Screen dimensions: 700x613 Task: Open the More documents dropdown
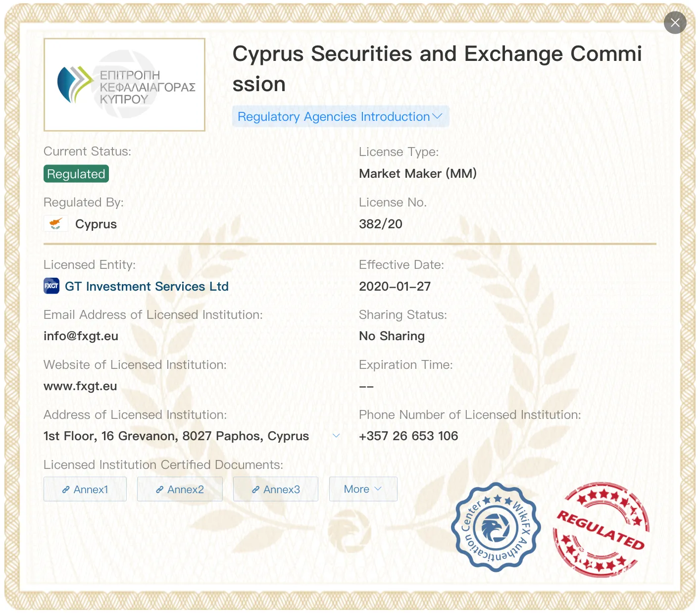[x=363, y=489]
